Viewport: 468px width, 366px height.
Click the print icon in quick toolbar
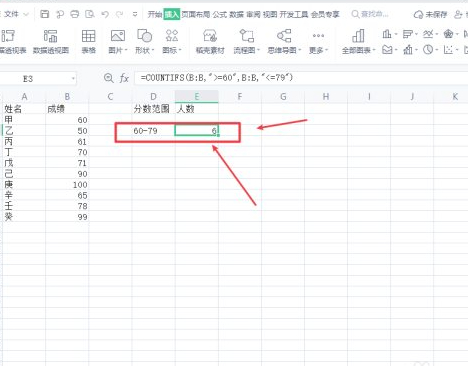tap(75, 14)
